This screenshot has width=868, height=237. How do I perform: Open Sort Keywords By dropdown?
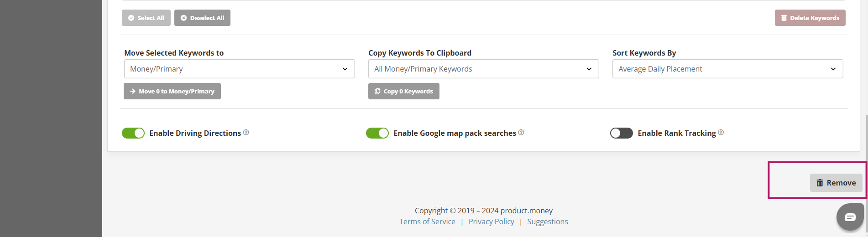pos(727,69)
